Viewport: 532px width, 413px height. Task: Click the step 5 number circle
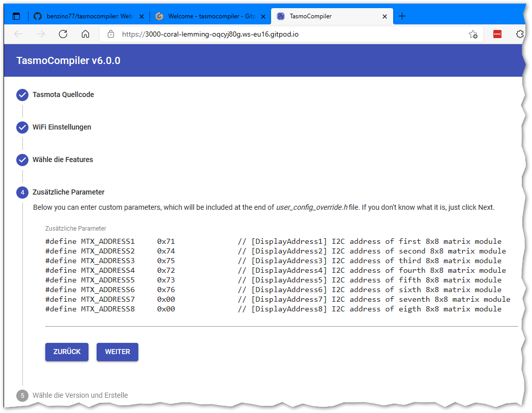[22, 395]
